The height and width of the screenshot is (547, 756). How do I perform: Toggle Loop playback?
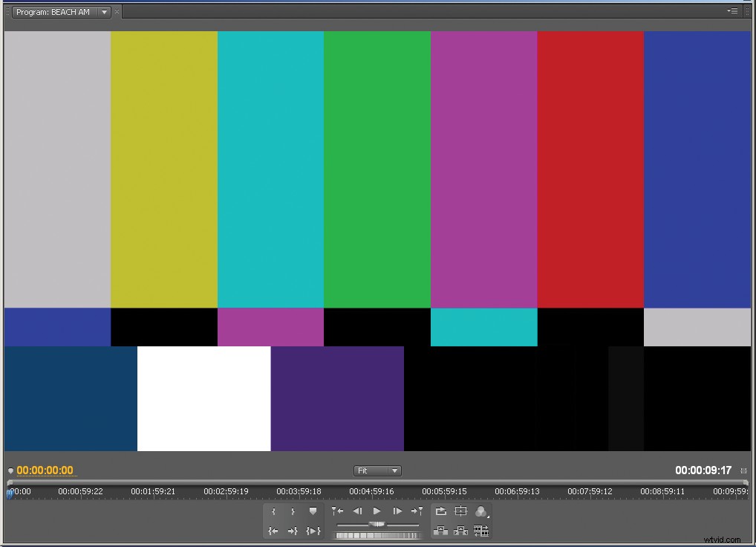[x=440, y=511]
